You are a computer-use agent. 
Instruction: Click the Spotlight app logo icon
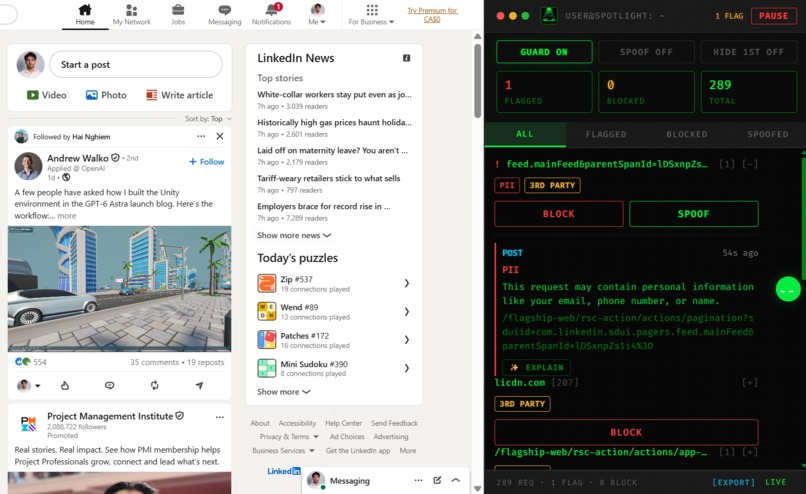coord(549,15)
